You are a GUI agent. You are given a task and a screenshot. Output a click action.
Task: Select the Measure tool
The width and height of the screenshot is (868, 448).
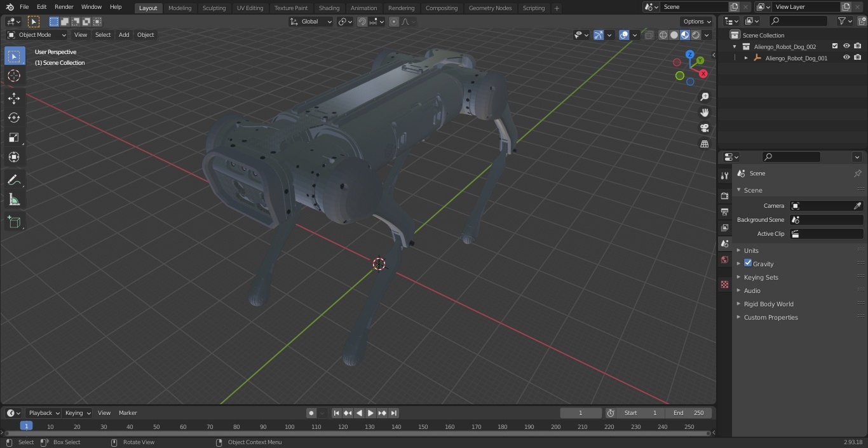click(x=14, y=200)
